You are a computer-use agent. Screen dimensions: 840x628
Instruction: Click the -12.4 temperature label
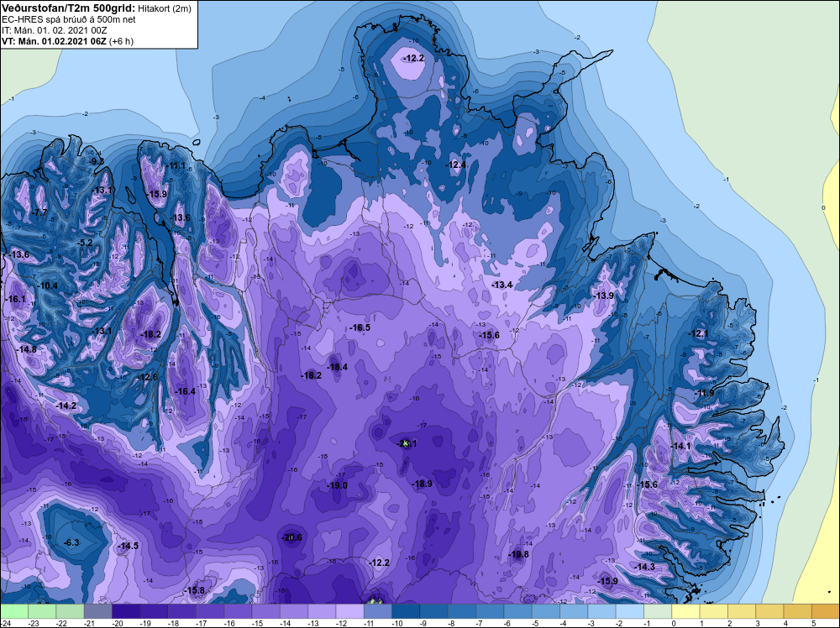pyautogui.click(x=456, y=165)
